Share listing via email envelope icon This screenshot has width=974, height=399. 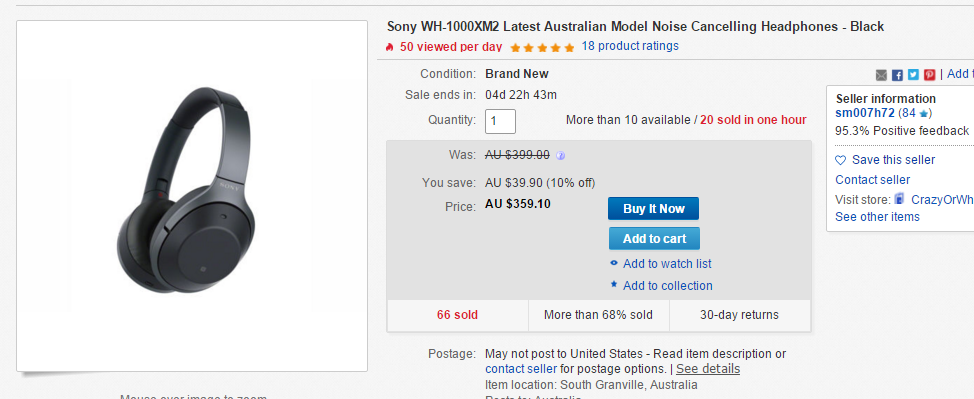tap(881, 75)
